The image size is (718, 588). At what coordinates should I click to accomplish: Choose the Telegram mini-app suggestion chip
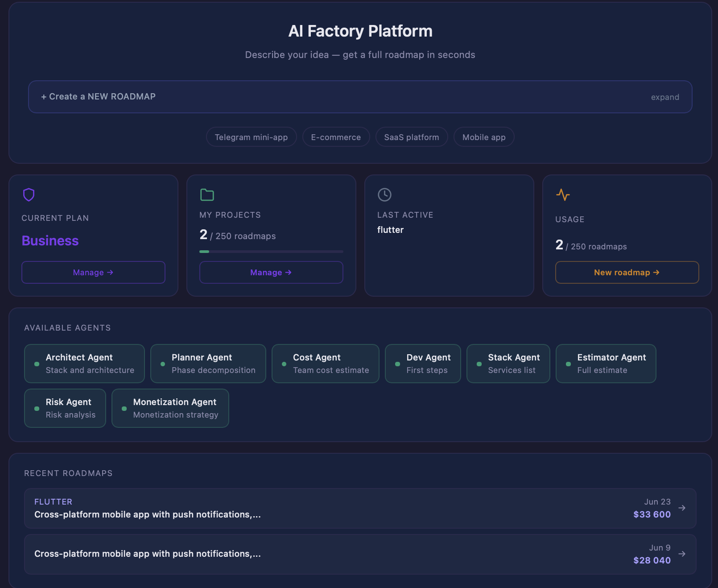[x=252, y=137]
